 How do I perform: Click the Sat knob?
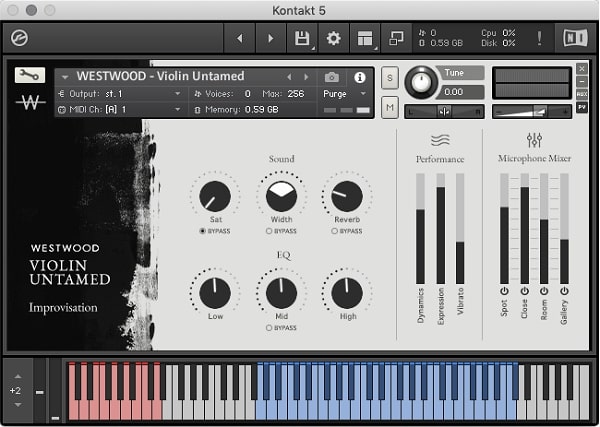click(215, 196)
